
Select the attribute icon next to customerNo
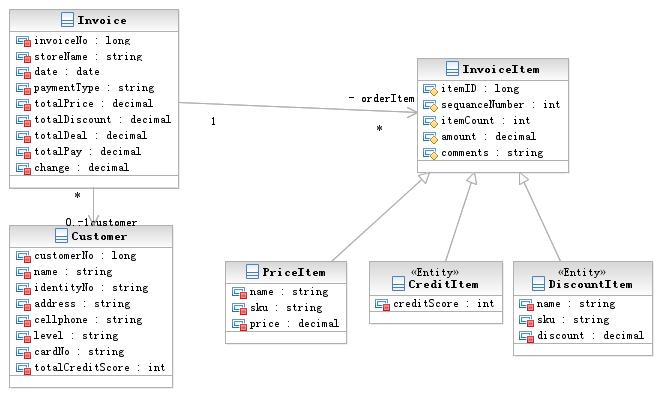[x=23, y=257]
